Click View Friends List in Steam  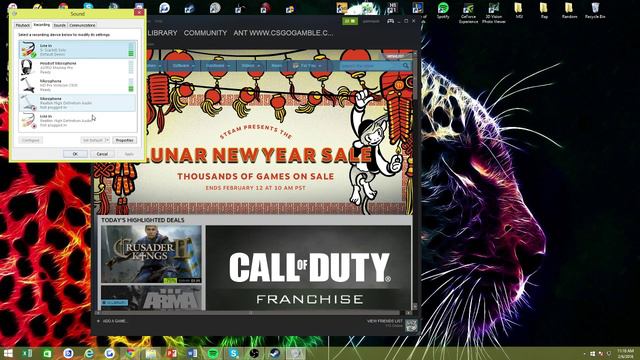[x=384, y=321]
